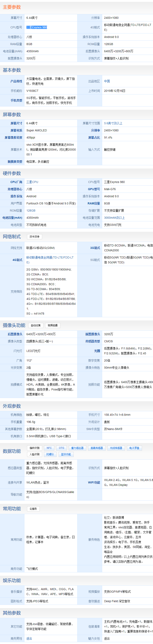Screen dimensions: 153x644
Task: Click the 112° wide angle value
Action: [29, 360]
